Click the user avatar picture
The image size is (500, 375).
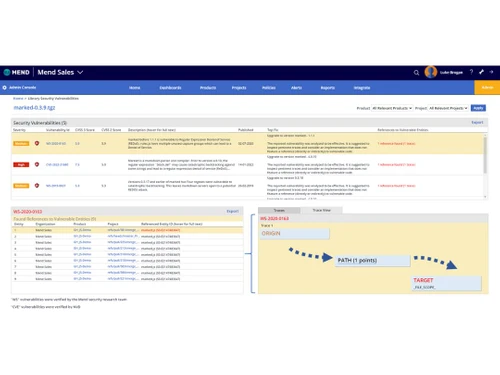pos(431,72)
